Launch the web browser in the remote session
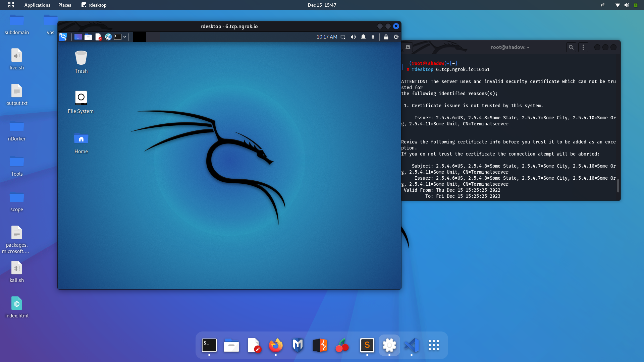This screenshot has height=362, width=644. click(108, 37)
